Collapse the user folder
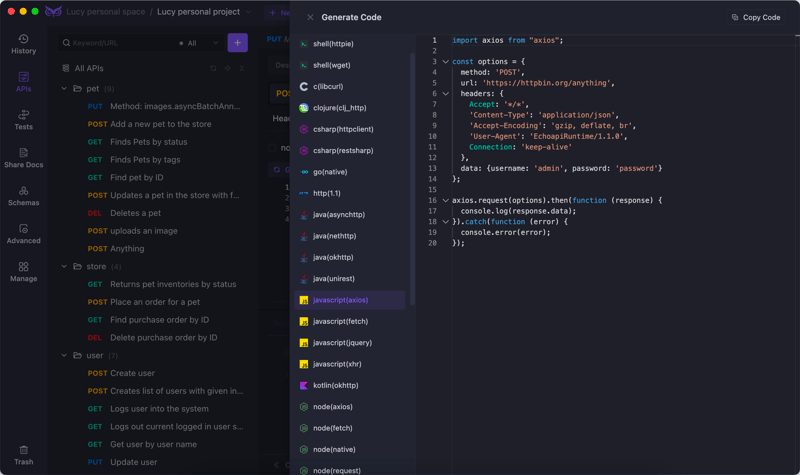Screen dimensions: 800x475 pos(64,355)
